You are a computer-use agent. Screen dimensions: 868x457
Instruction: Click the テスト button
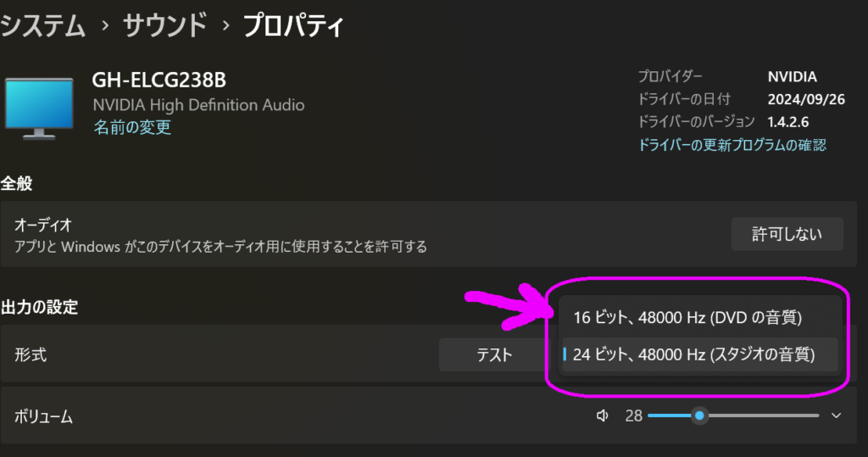[x=494, y=354]
